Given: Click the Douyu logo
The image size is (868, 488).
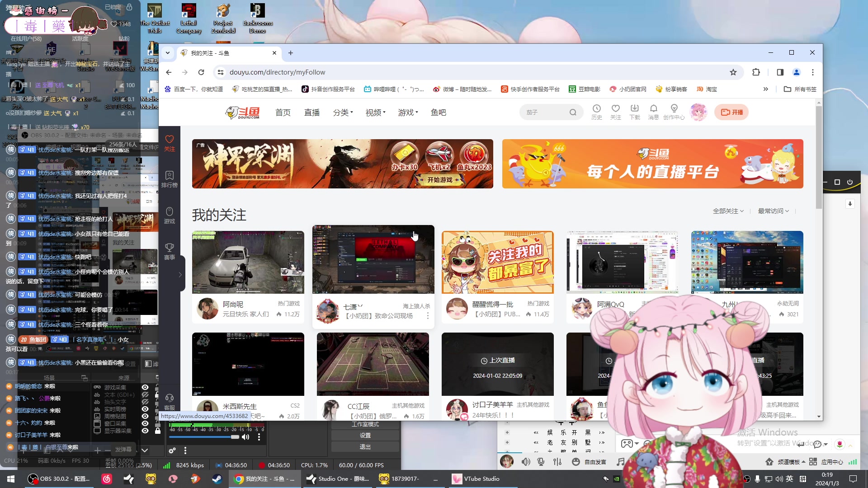Looking at the screenshot, I should point(243,113).
